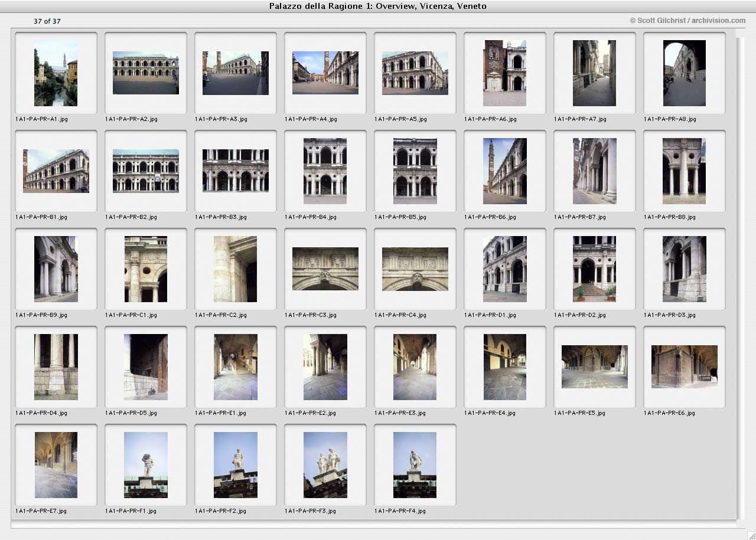Choose the 1A1-PA-PR-A7.jpg thumbnail
This screenshot has width=756, height=540.
coord(595,73)
